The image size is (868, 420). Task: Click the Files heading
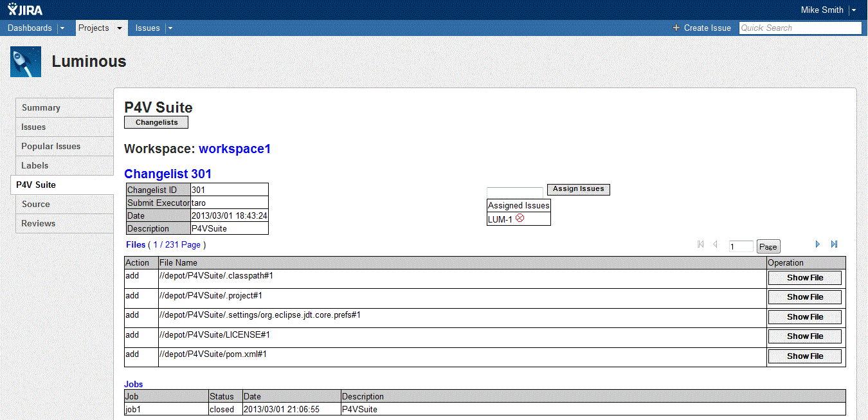click(x=136, y=244)
